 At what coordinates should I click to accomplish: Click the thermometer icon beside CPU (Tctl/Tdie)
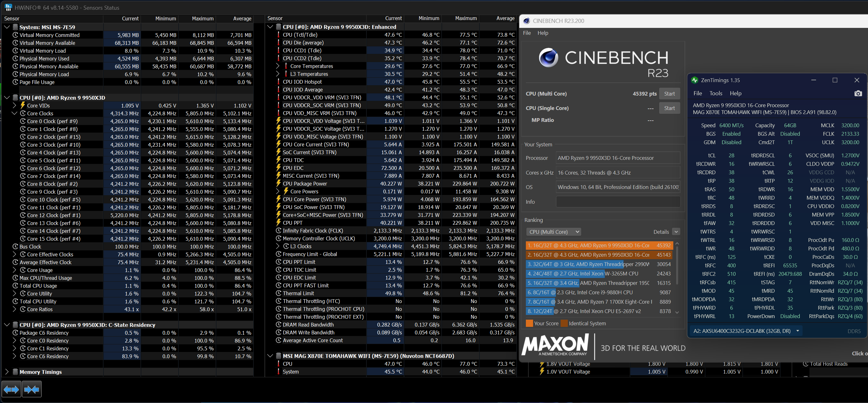pos(278,35)
